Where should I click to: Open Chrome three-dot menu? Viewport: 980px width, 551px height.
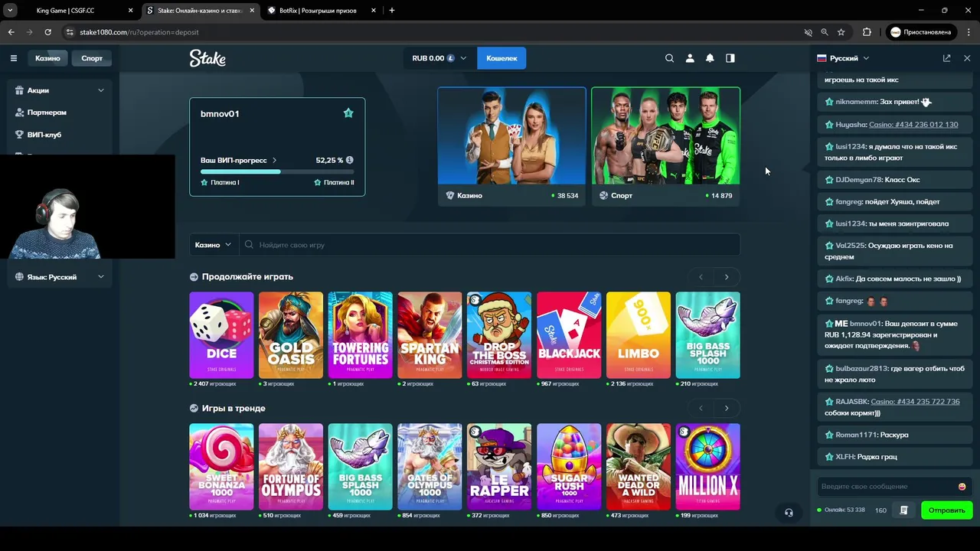coord(969,32)
